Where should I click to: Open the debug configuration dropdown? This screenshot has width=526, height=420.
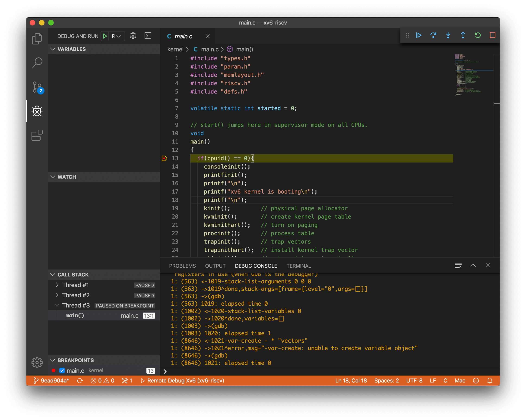[x=116, y=36]
